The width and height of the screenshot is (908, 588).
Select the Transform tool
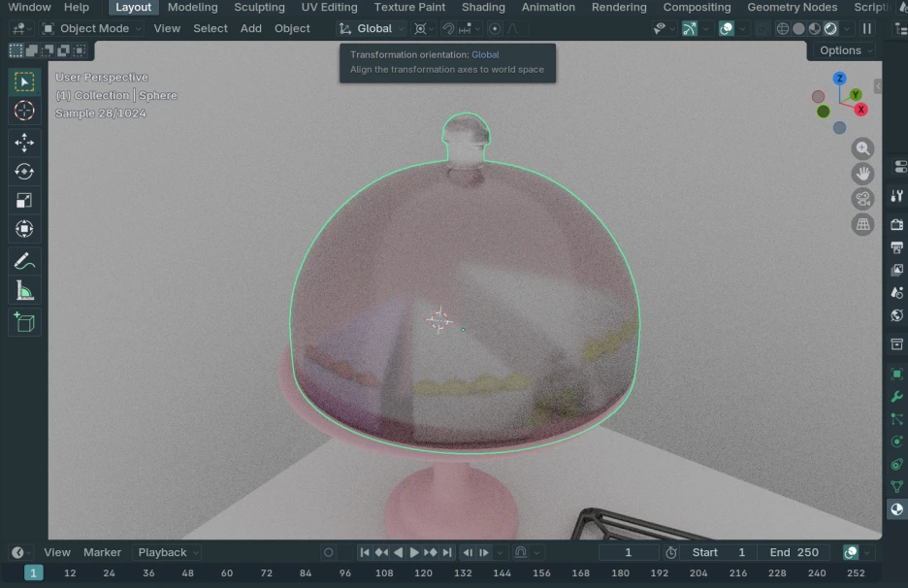[x=24, y=229]
